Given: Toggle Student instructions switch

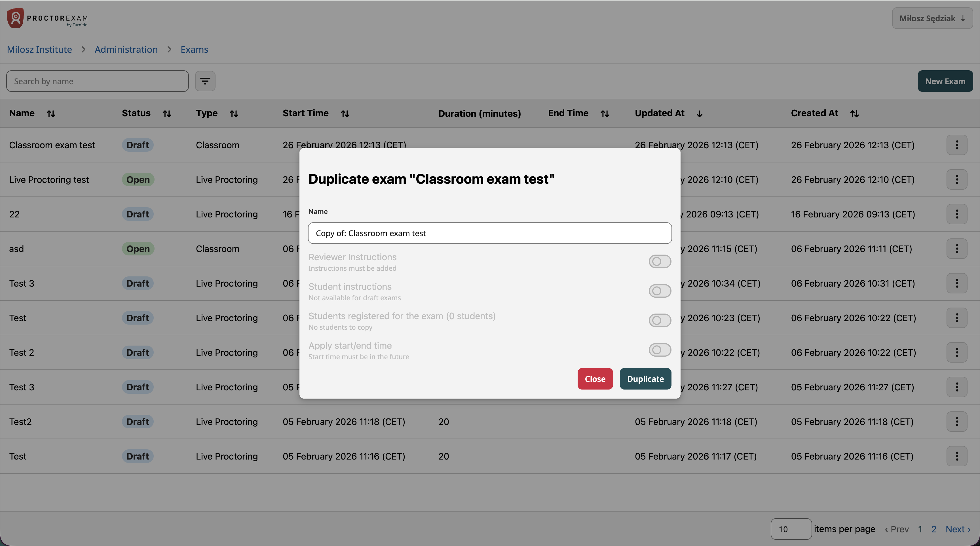Looking at the screenshot, I should tap(660, 291).
